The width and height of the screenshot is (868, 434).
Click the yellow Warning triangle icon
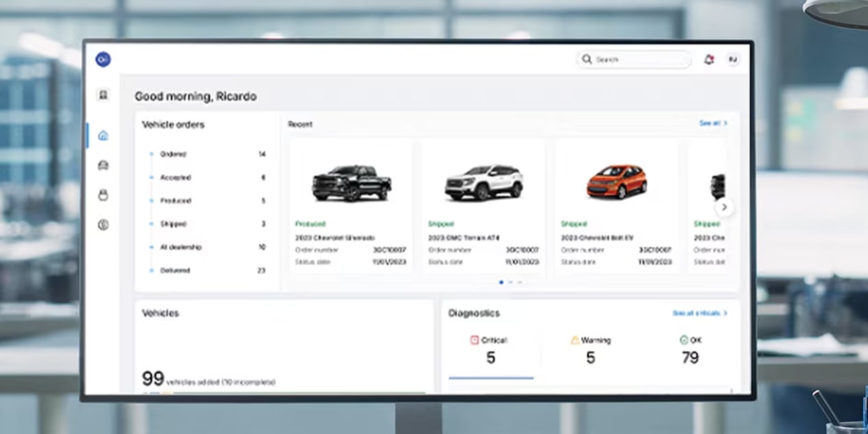pyautogui.click(x=575, y=340)
